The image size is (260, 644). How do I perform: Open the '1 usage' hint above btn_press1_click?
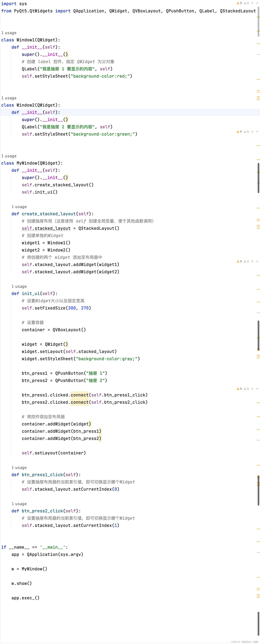[x=19, y=468]
